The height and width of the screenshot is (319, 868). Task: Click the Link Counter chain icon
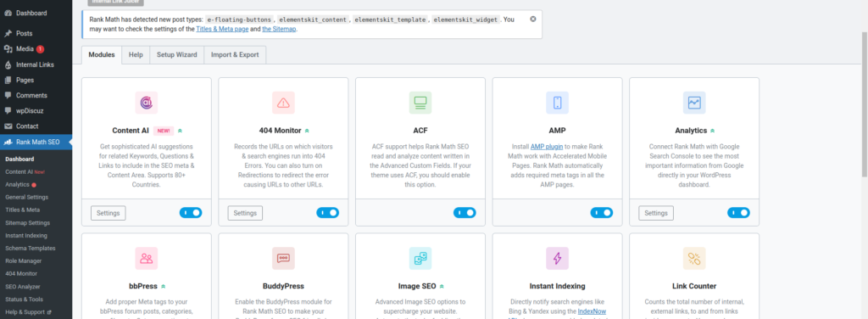(x=694, y=258)
